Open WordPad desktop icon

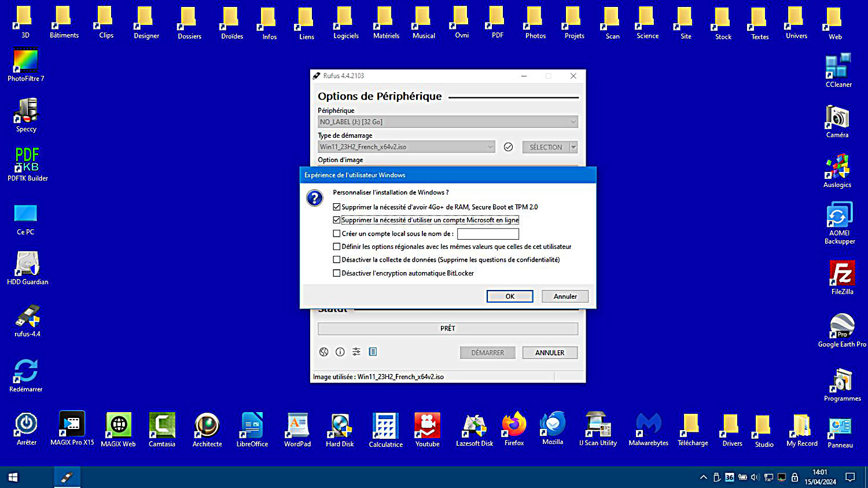pos(297,430)
